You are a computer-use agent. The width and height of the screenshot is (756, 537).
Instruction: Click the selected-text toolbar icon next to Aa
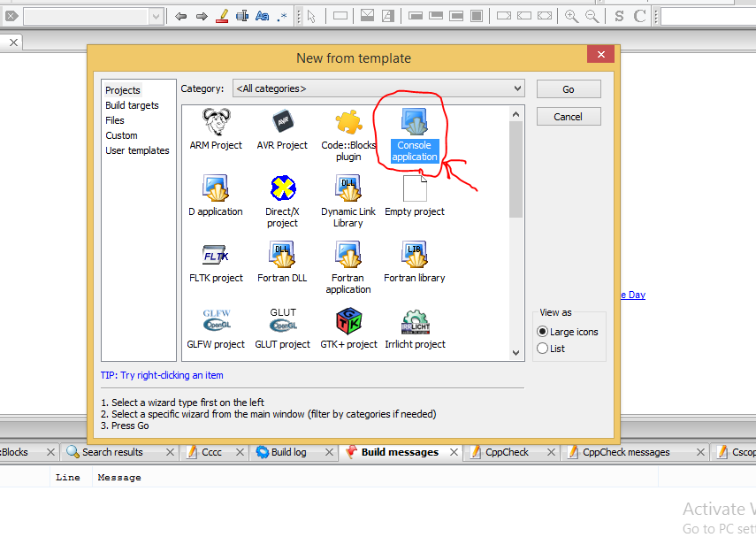[242, 17]
